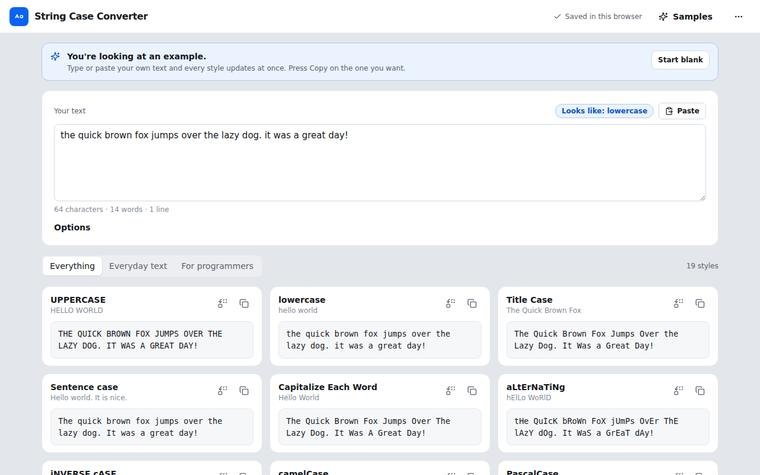Switch to the For programmers tab
760x475 pixels.
(217, 266)
